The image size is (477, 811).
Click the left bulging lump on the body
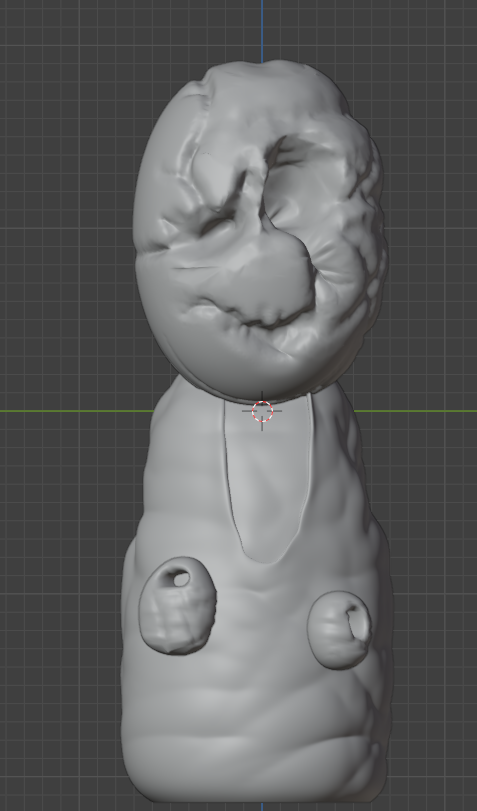click(177, 606)
